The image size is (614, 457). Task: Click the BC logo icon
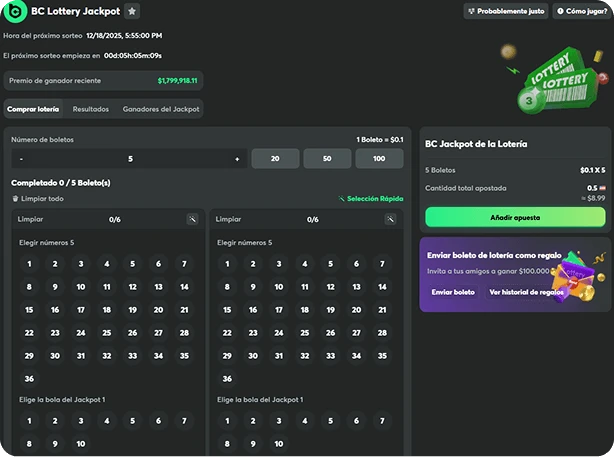coord(15,11)
